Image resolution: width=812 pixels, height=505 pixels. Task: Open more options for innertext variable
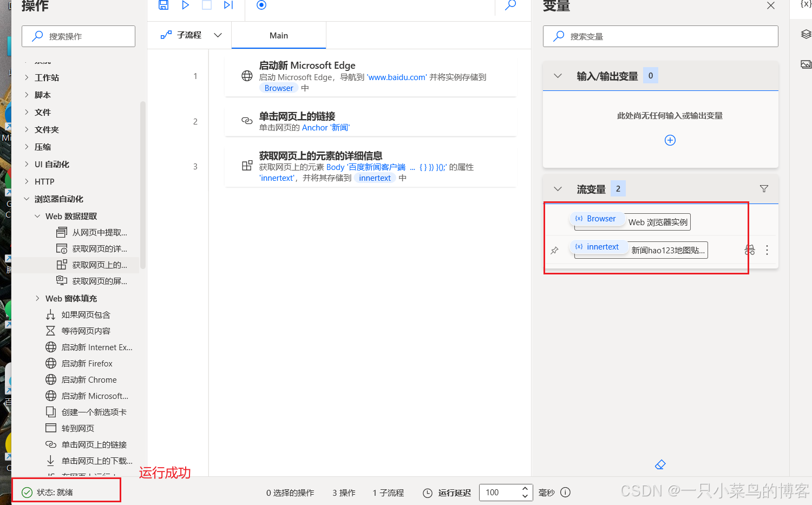[767, 250]
